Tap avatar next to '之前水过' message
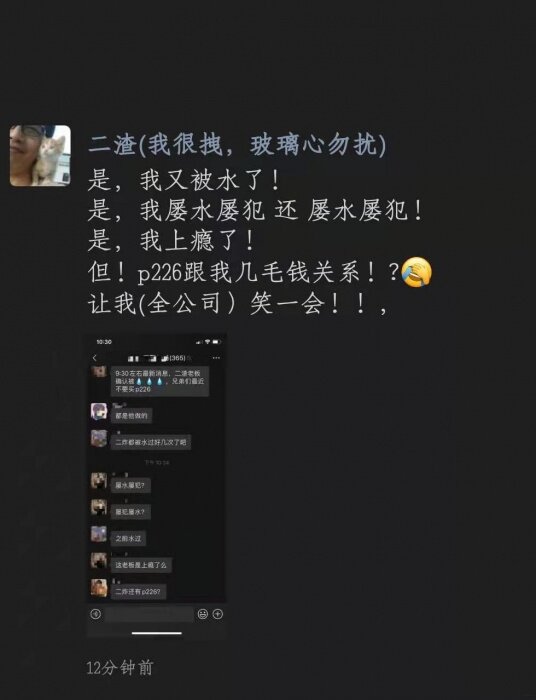This screenshot has height=700, width=536. [x=99, y=534]
